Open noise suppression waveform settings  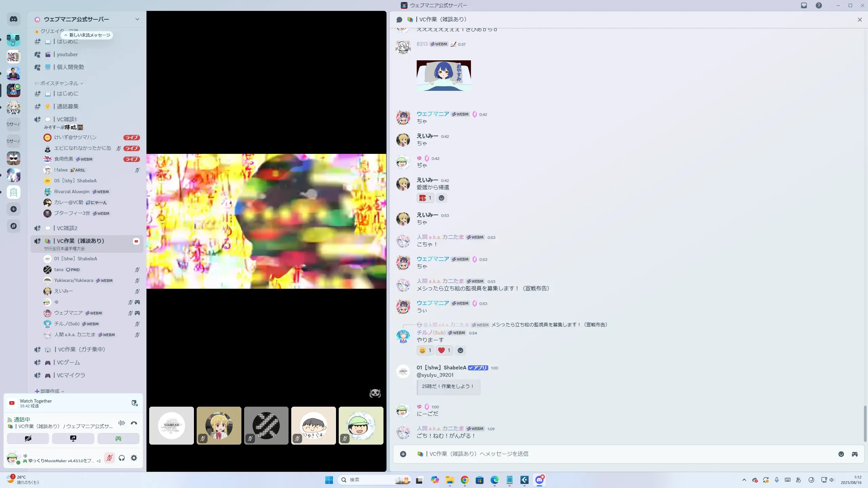[121, 423]
